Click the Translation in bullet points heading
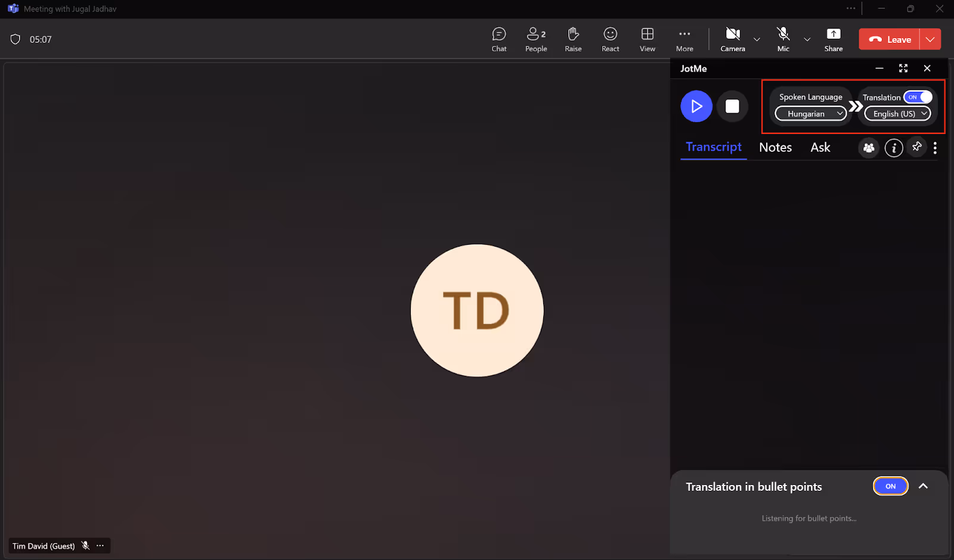This screenshot has width=954, height=560. click(x=754, y=487)
